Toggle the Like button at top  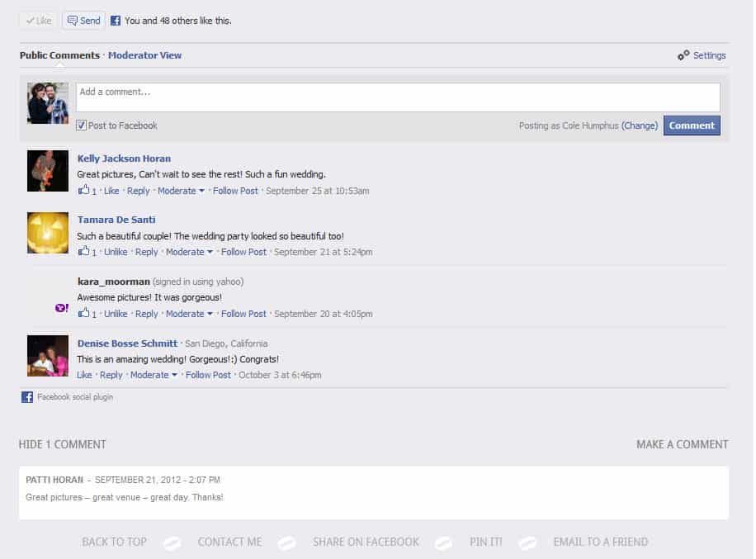pos(38,21)
